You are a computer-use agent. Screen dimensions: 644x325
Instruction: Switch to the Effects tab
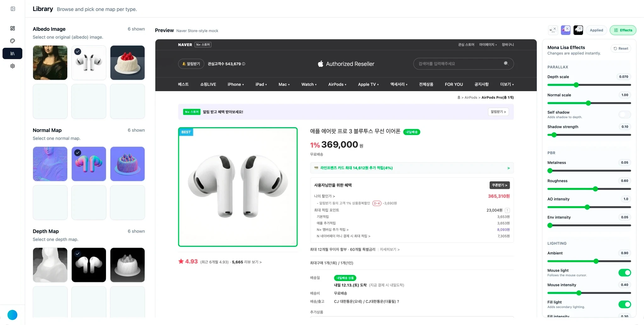pos(623,30)
